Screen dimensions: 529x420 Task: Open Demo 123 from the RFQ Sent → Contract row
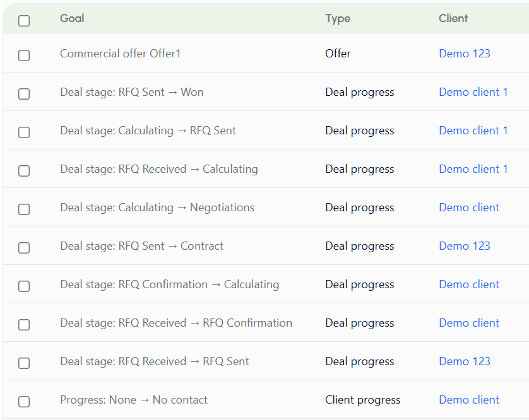click(x=465, y=245)
